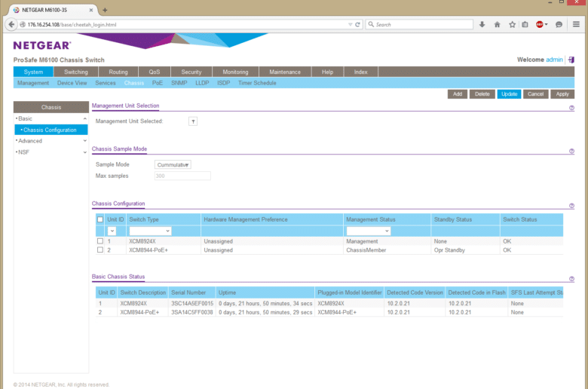Collapse the Basic sidebar section
This screenshot has height=389, width=588.
point(85,118)
